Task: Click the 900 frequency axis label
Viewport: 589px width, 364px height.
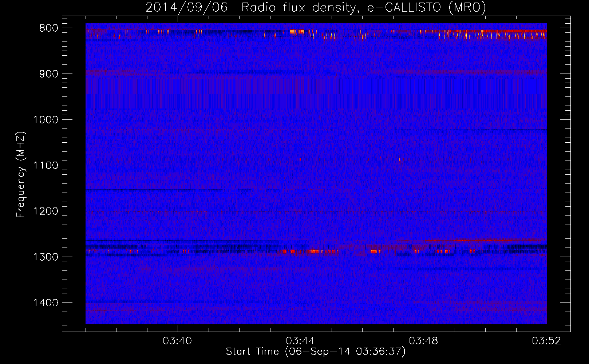Action: 48,74
